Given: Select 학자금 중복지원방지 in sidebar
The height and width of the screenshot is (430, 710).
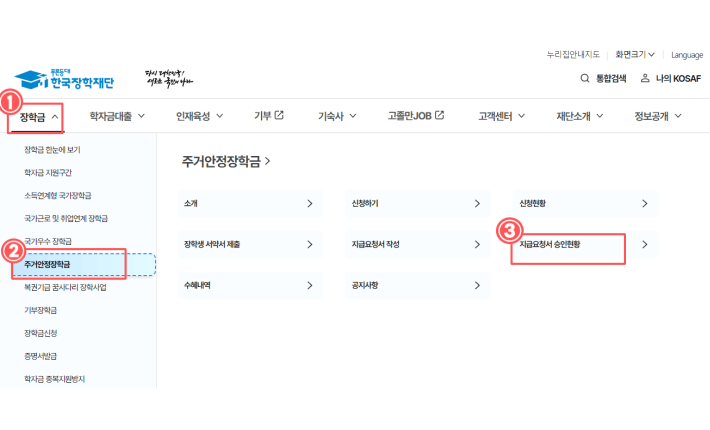Looking at the screenshot, I should coord(54,379).
